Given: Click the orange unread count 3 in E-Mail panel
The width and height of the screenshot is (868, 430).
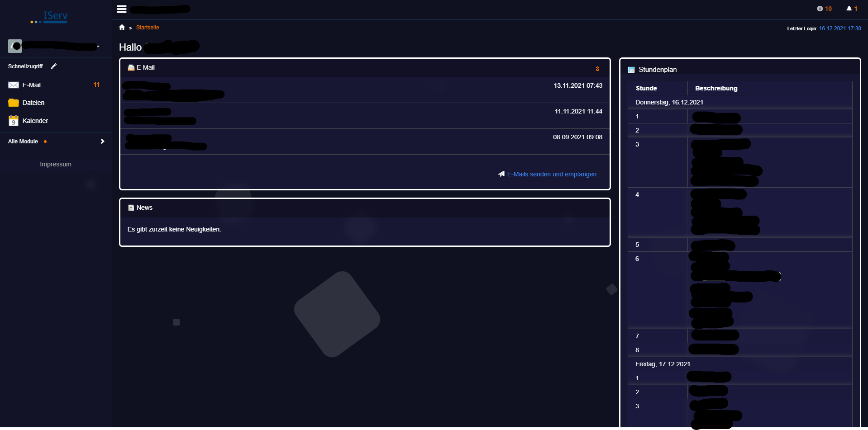Looking at the screenshot, I should pos(597,69).
